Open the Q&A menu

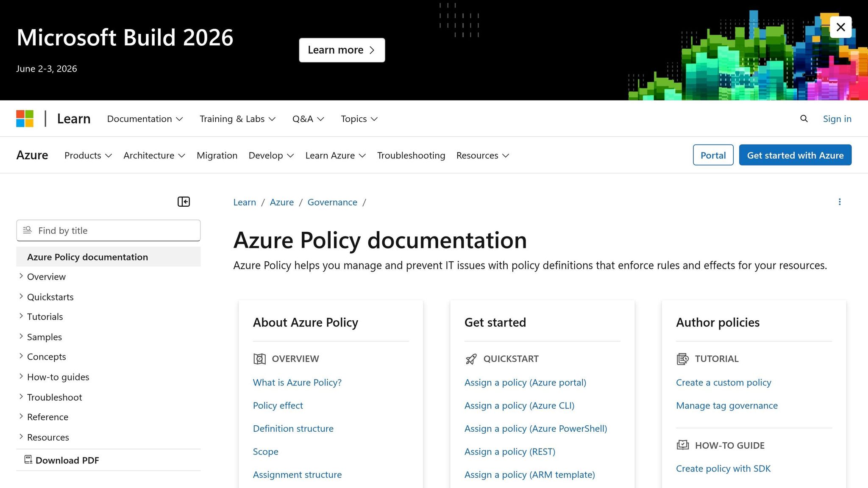tap(308, 119)
